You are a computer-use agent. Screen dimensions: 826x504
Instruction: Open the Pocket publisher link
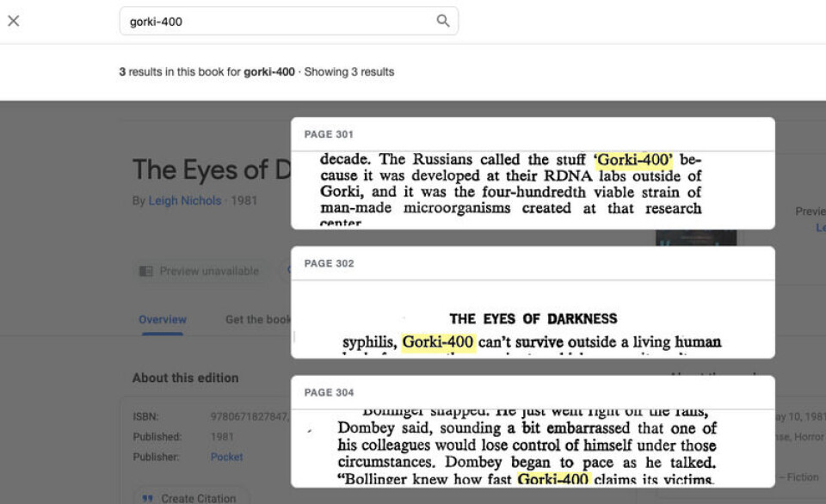(226, 458)
